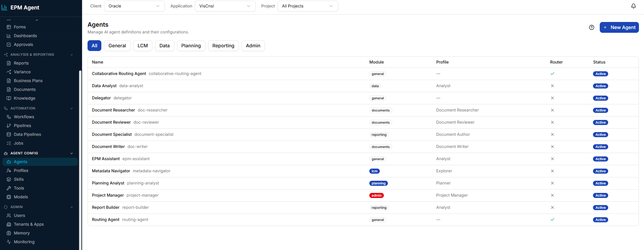Screen dimensions: 644x250
Task: Open the Project Manager agent
Action: pyautogui.click(x=363, y=195)
